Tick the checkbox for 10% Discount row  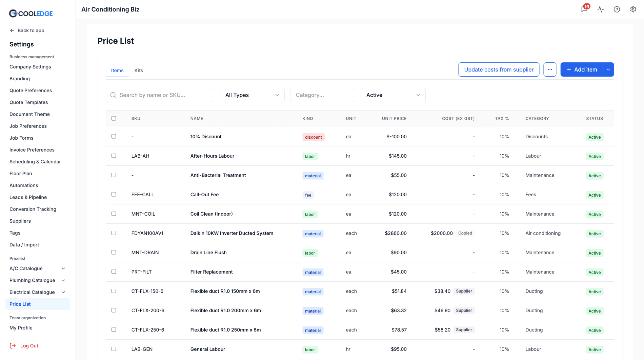coord(114,136)
